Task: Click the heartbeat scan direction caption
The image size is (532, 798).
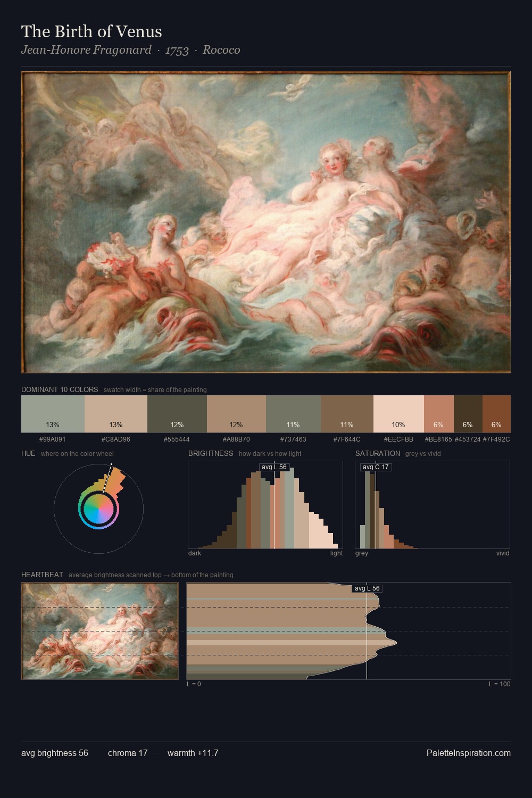Action: [151, 575]
